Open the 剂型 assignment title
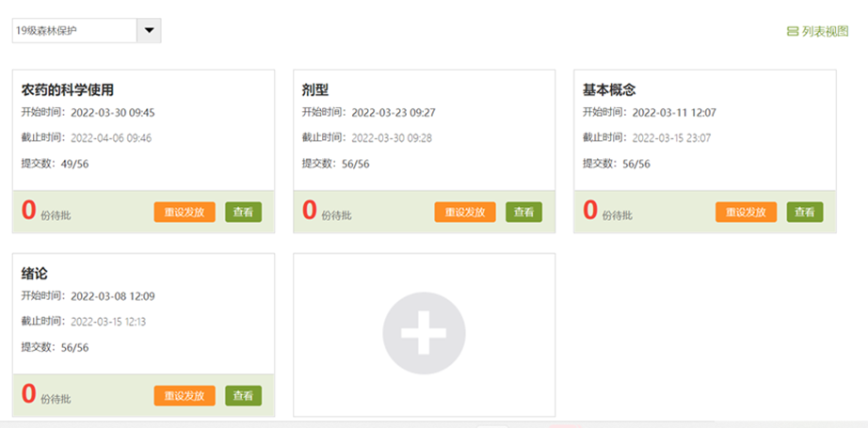 tap(315, 90)
